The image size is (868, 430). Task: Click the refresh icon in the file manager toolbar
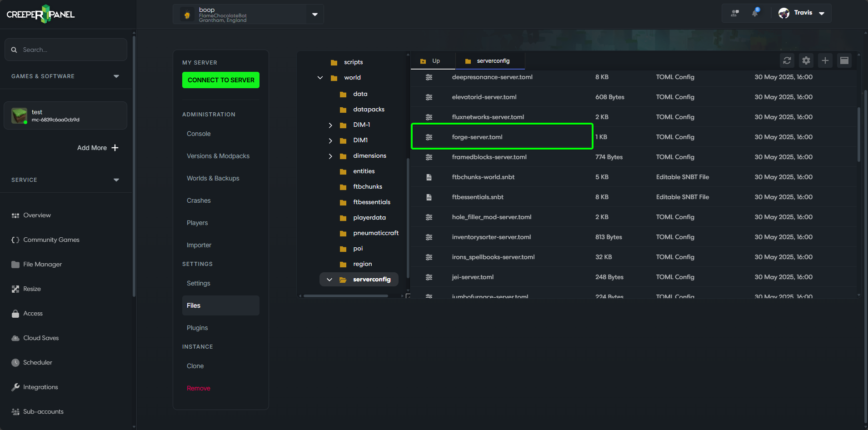pos(787,60)
